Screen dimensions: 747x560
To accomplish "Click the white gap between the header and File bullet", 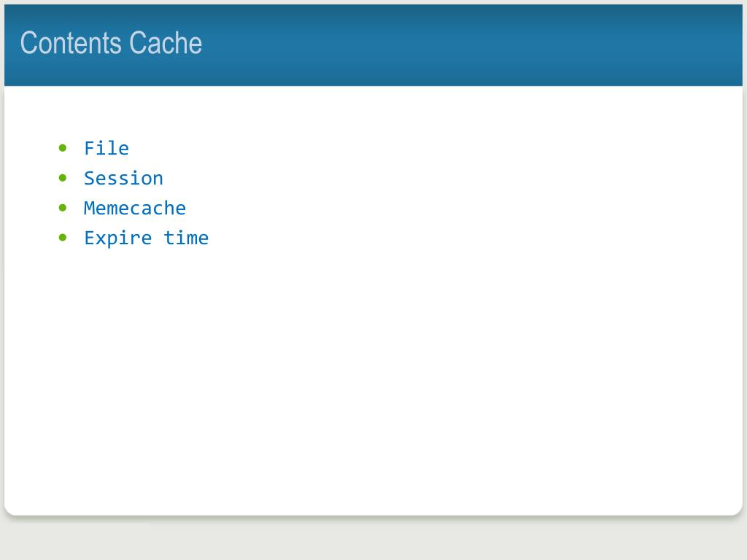I will (x=373, y=112).
